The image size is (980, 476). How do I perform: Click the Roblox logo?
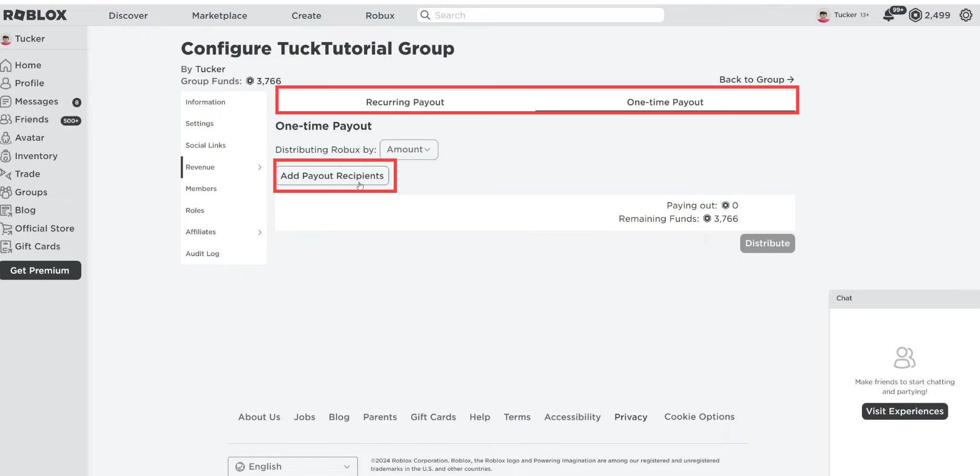pyautogui.click(x=35, y=15)
